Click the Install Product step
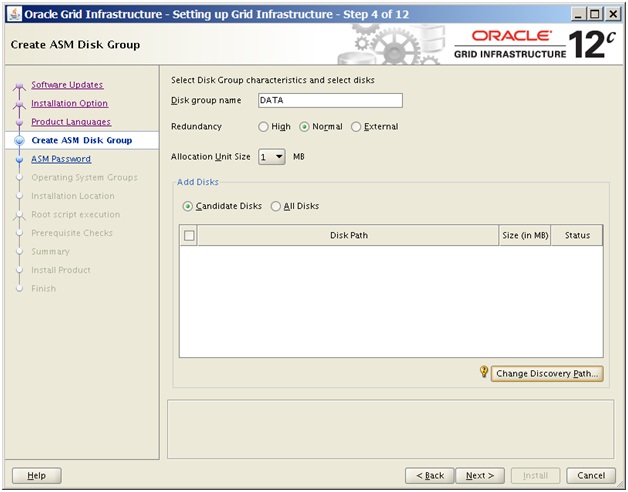Image resolution: width=628 pixels, height=492 pixels. 60,270
